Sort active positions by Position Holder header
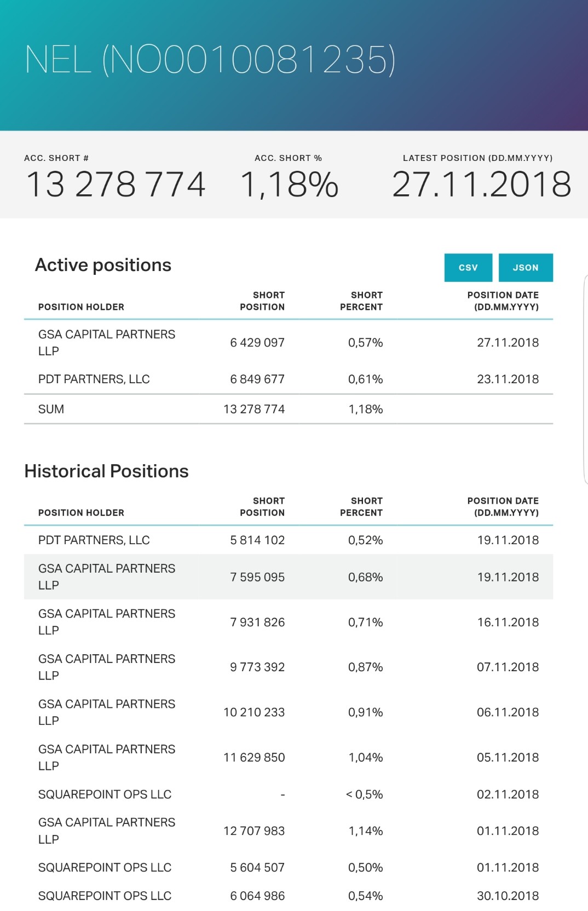 coord(81,307)
